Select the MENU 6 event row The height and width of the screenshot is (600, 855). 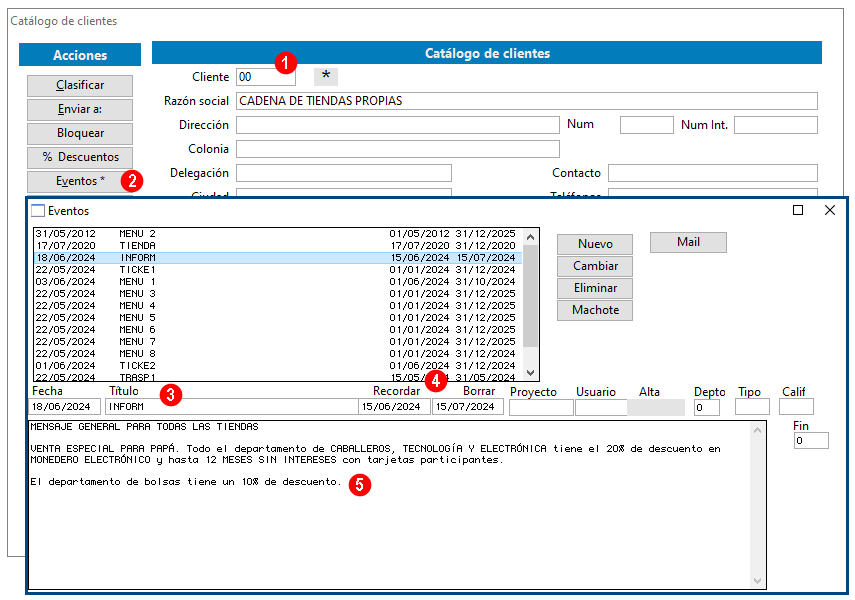point(278,330)
